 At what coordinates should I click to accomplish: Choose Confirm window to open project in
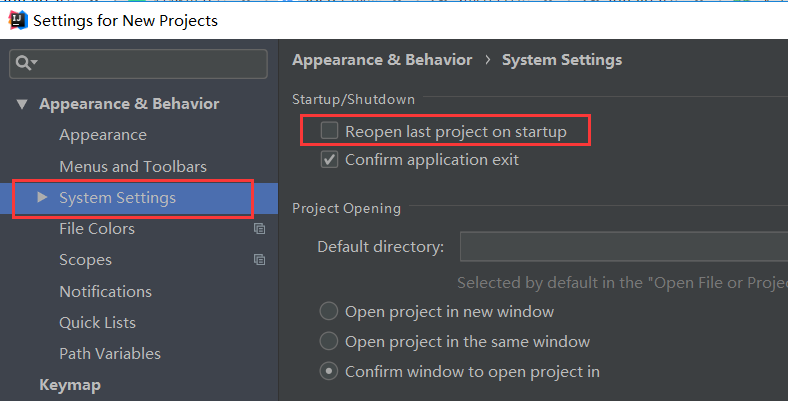[x=328, y=372]
